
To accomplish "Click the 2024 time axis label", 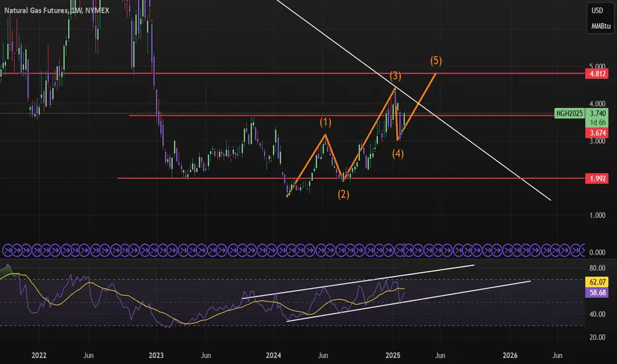I will [x=273, y=355].
